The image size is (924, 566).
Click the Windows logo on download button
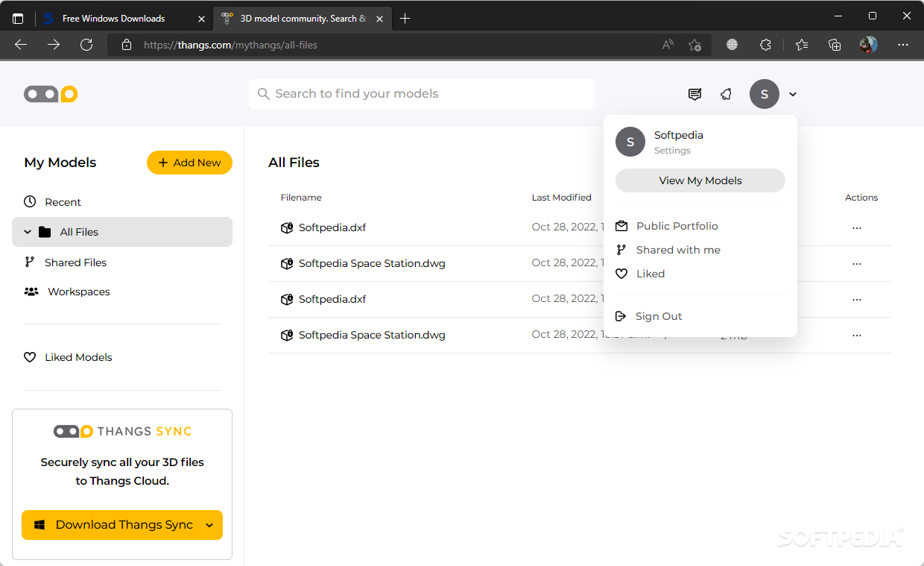coord(39,525)
